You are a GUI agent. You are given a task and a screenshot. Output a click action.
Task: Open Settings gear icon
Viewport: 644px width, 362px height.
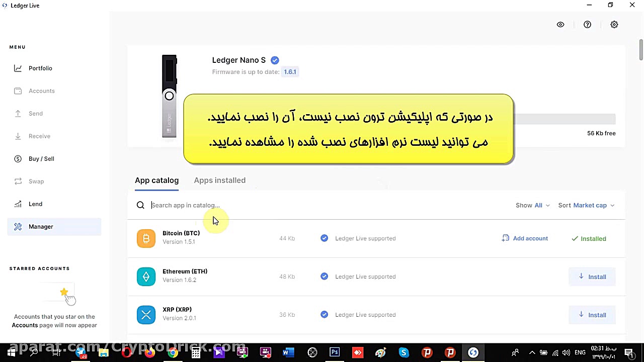[x=614, y=25]
